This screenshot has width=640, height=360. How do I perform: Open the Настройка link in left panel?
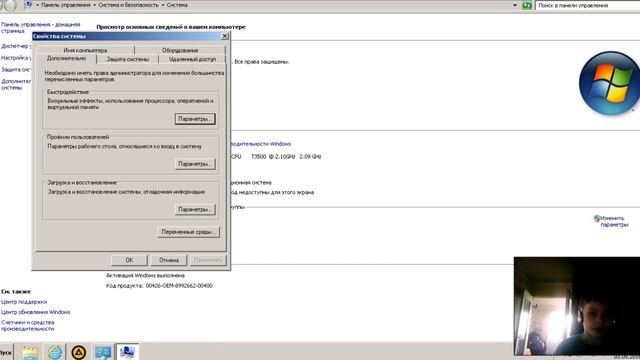pyautogui.click(x=16, y=58)
